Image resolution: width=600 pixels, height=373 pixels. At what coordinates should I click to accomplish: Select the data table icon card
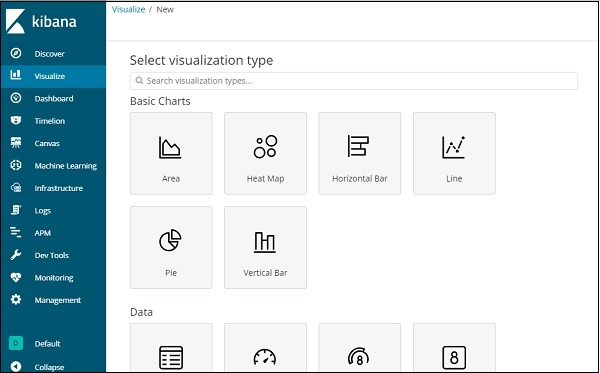(x=171, y=348)
